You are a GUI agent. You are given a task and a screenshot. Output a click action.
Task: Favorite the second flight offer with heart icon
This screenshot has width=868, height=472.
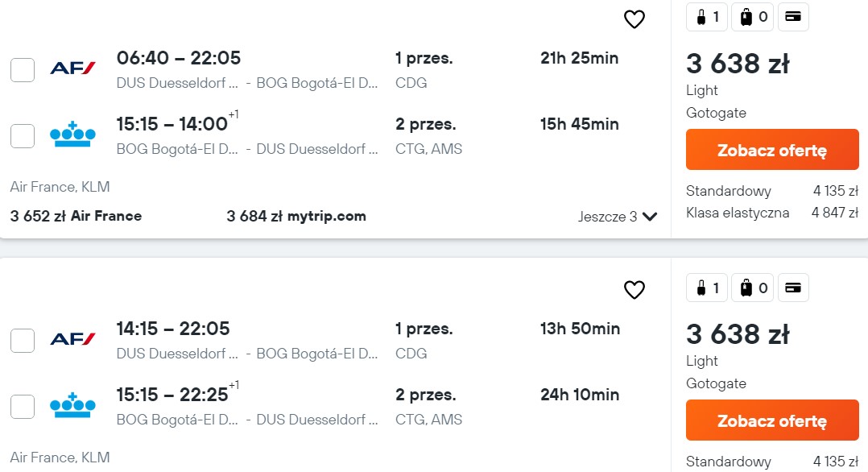coord(634,290)
